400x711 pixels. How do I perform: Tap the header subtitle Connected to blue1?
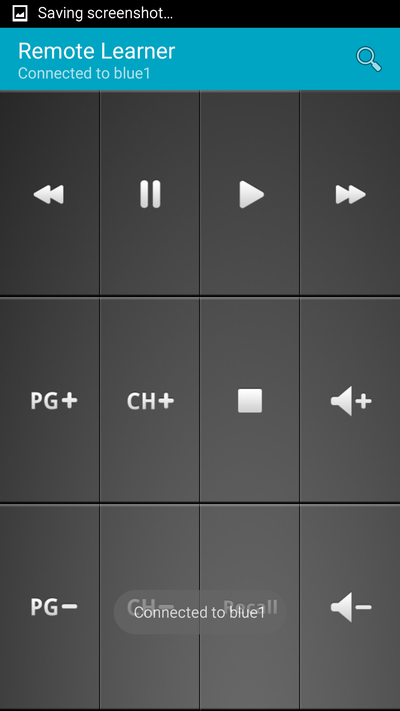pos(84,73)
